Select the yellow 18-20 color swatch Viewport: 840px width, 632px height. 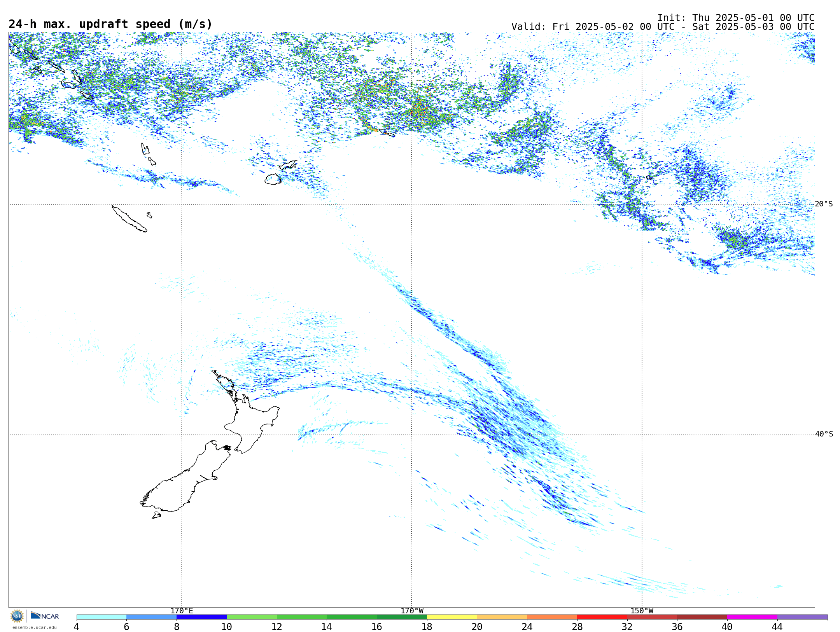click(452, 617)
